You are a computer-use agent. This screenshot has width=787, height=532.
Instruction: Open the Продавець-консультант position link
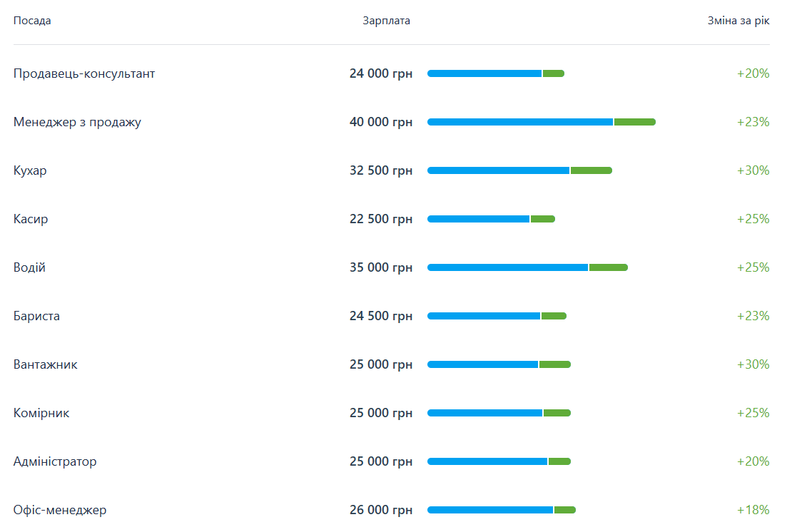[x=84, y=73]
